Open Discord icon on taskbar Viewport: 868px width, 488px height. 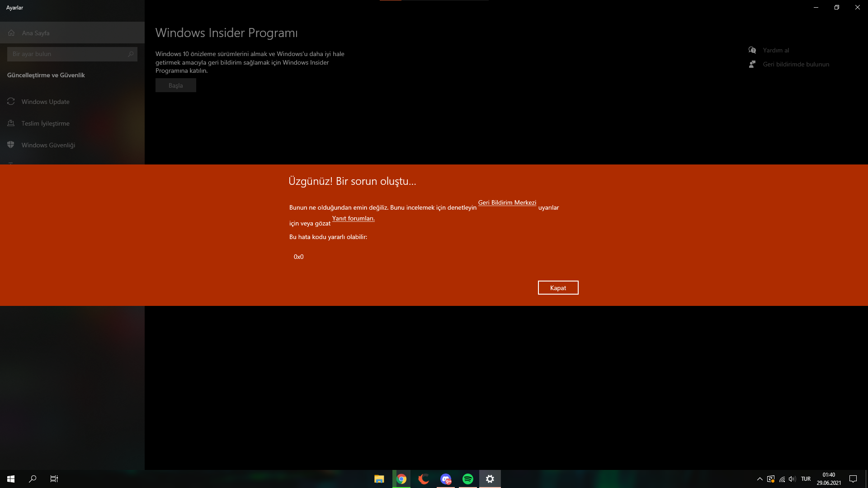point(446,479)
